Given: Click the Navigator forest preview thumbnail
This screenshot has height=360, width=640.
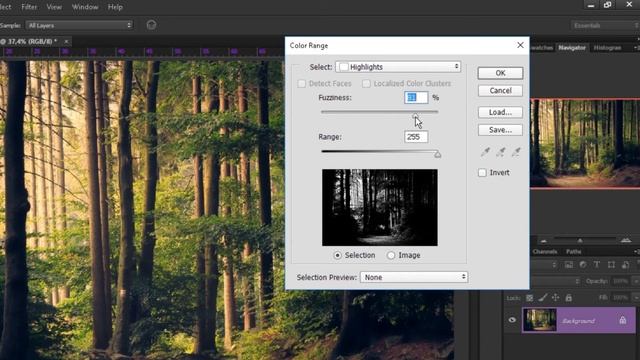Looking at the screenshot, I should click(x=585, y=144).
